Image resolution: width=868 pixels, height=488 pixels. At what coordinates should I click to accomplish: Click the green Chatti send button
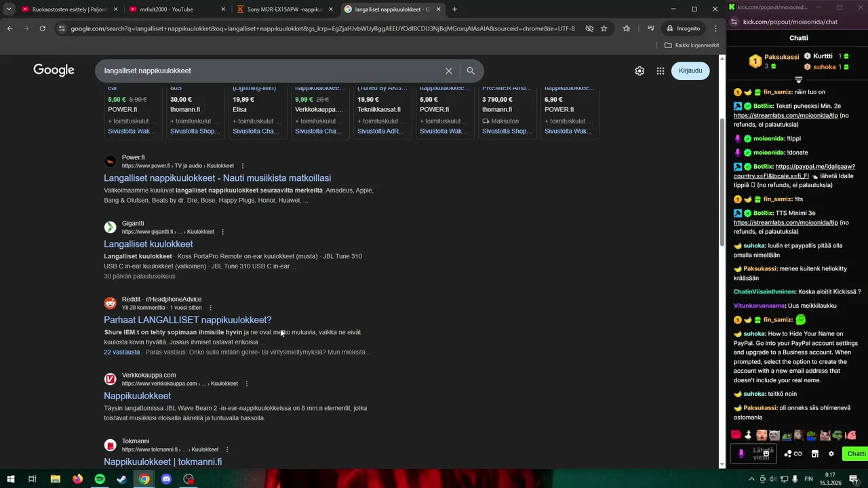click(x=855, y=453)
